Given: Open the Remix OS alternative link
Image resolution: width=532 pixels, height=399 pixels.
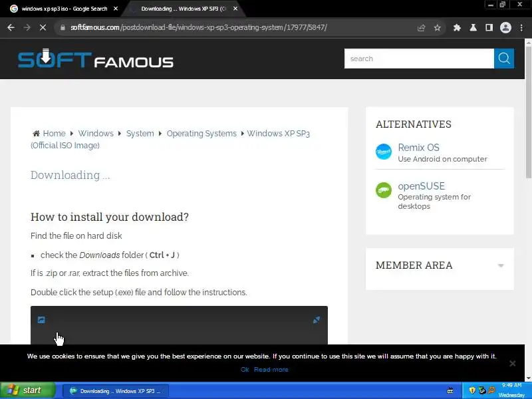Looking at the screenshot, I should (418, 148).
